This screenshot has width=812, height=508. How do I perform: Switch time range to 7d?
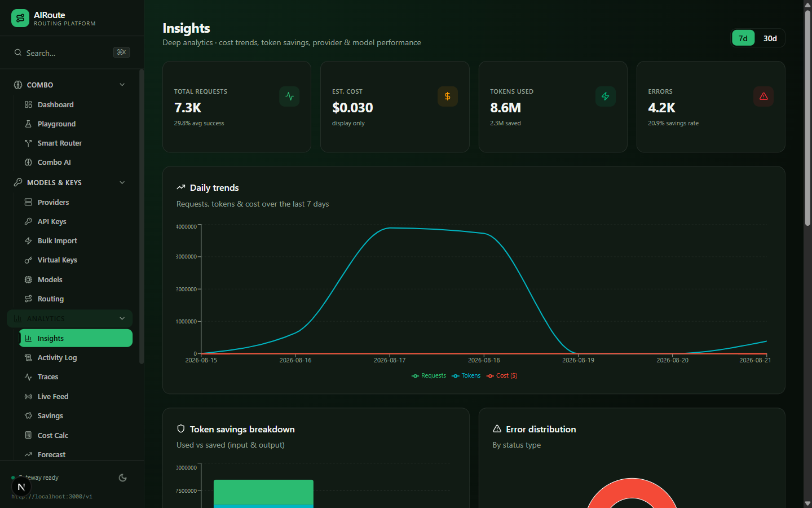(x=743, y=38)
